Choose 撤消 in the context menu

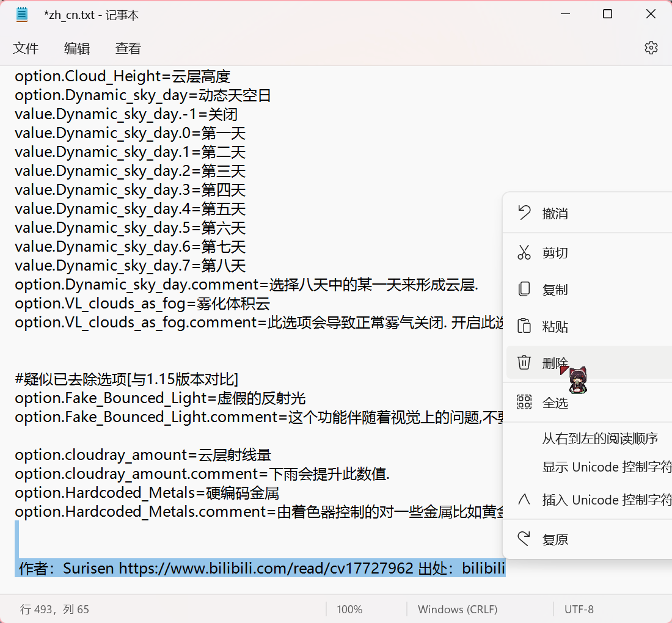click(589, 213)
